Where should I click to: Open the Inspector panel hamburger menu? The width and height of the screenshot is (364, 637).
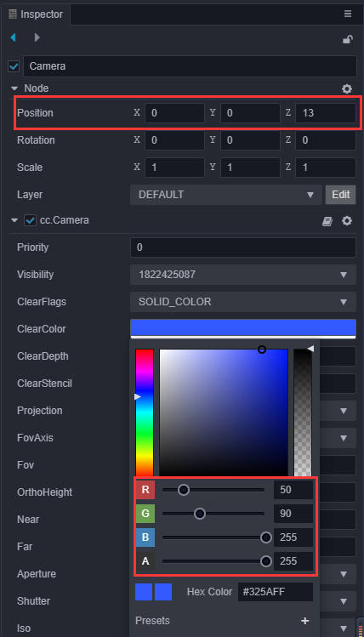[348, 14]
